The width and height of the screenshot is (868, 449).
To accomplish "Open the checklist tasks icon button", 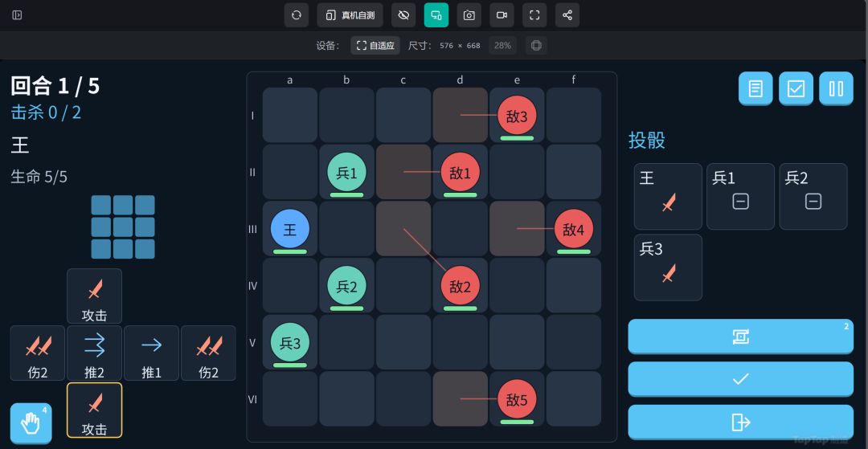I will (796, 88).
